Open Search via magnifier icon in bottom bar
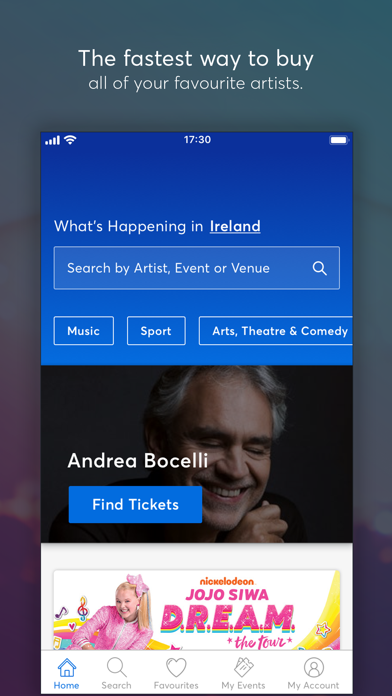The image size is (392, 696). click(117, 667)
